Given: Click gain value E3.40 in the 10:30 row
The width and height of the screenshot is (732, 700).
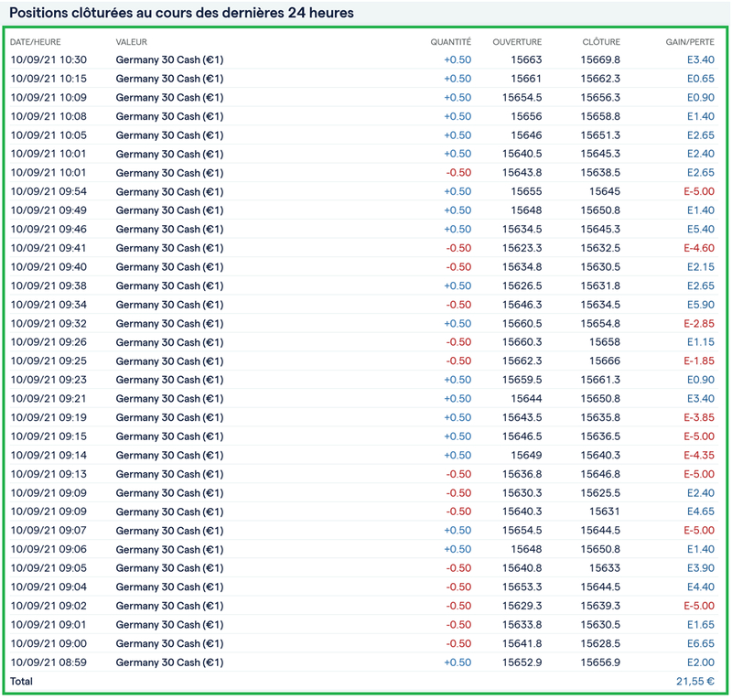Looking at the screenshot, I should (701, 59).
